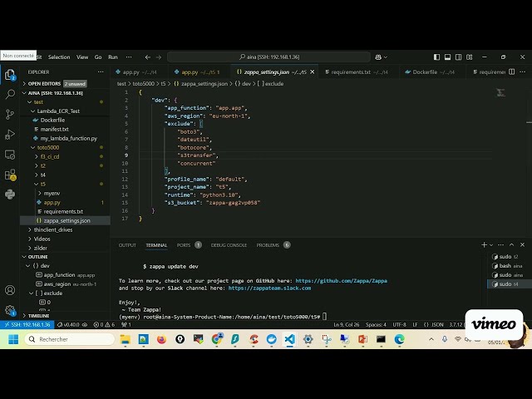Open the Python activity bar icon
The image size is (532, 399).
[10, 195]
